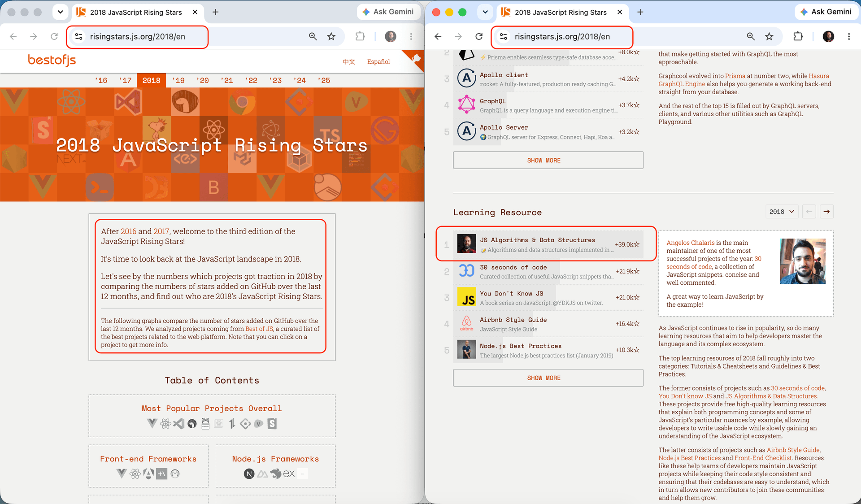Click the GitHub corner icon on the page
This screenshot has height=504, width=861.
coord(416,58)
